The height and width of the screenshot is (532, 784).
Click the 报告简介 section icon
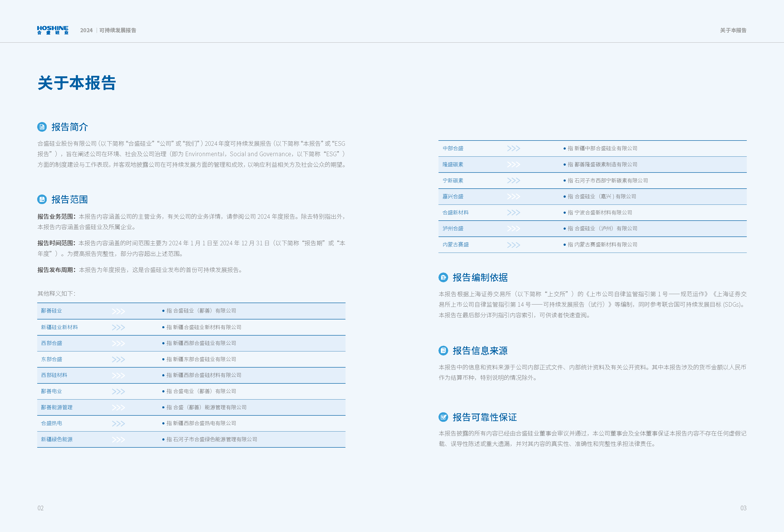coord(42,127)
